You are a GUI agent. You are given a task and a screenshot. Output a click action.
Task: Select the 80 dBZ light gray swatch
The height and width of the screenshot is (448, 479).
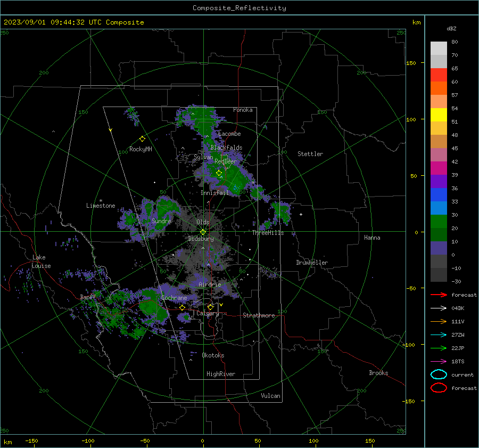[x=439, y=48]
